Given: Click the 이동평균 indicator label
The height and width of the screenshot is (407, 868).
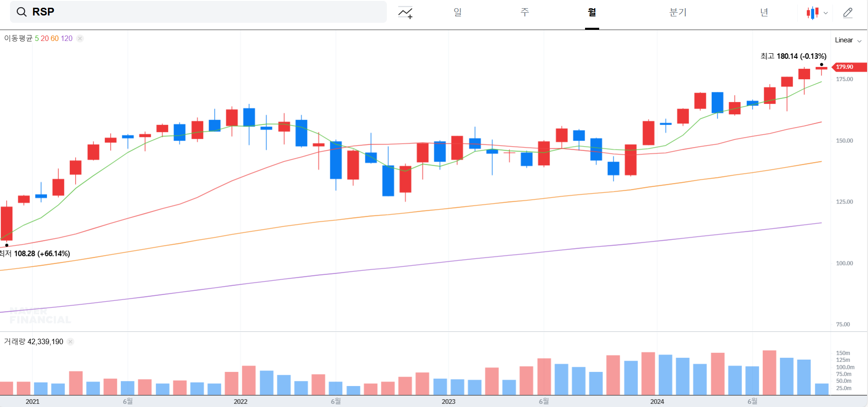Looking at the screenshot, I should [18, 38].
